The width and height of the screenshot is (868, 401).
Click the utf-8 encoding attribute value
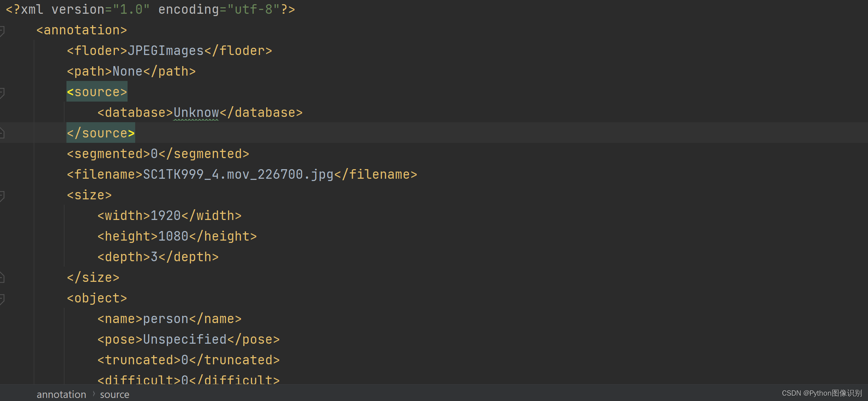(x=254, y=10)
